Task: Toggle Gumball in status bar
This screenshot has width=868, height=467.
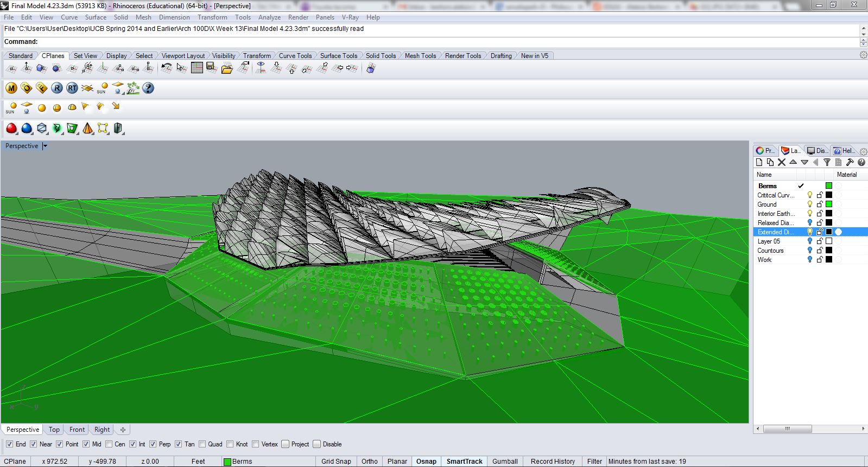Action: [505, 462]
